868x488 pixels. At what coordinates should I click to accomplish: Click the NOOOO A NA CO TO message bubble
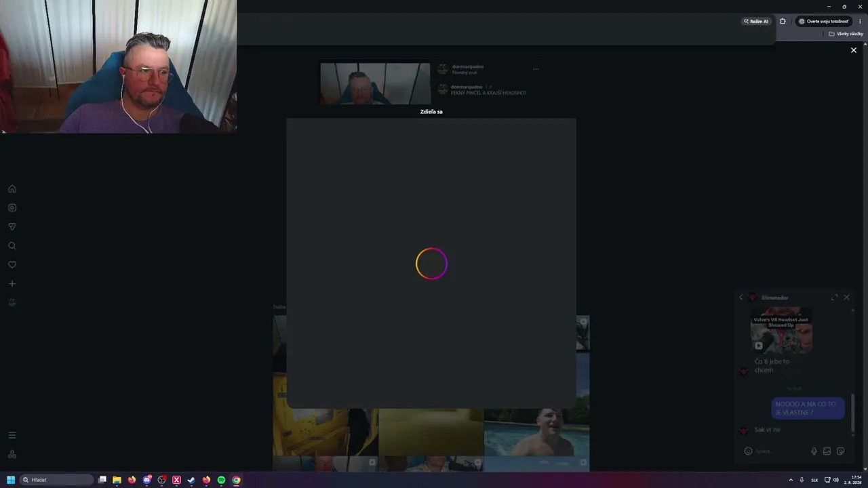coord(808,408)
